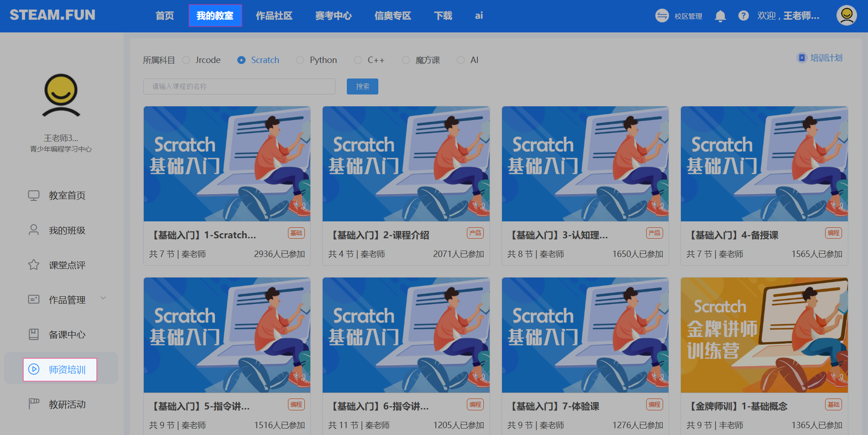
Task: Open the 培训计划 link
Action: [x=826, y=58]
